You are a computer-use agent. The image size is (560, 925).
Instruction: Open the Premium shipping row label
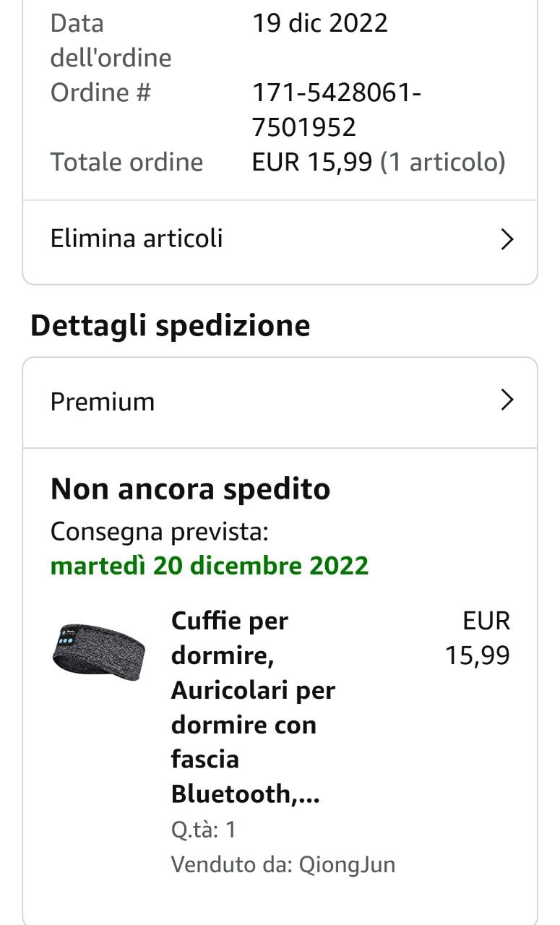(x=103, y=402)
